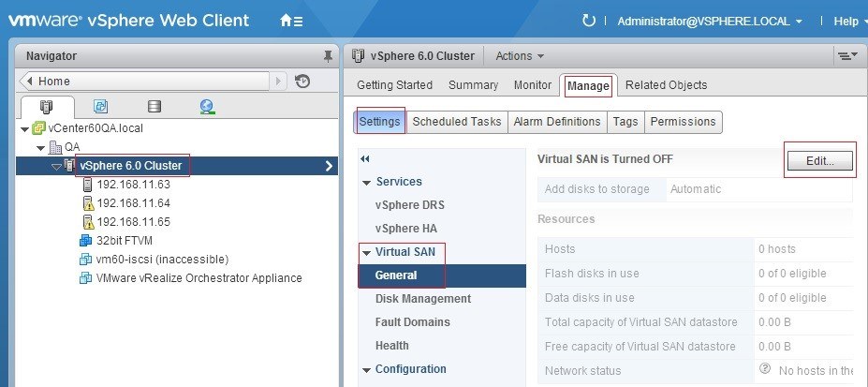Select VMware vRealize Orchestrator Appliance in tree
This screenshot has height=387, width=868.
point(199,278)
